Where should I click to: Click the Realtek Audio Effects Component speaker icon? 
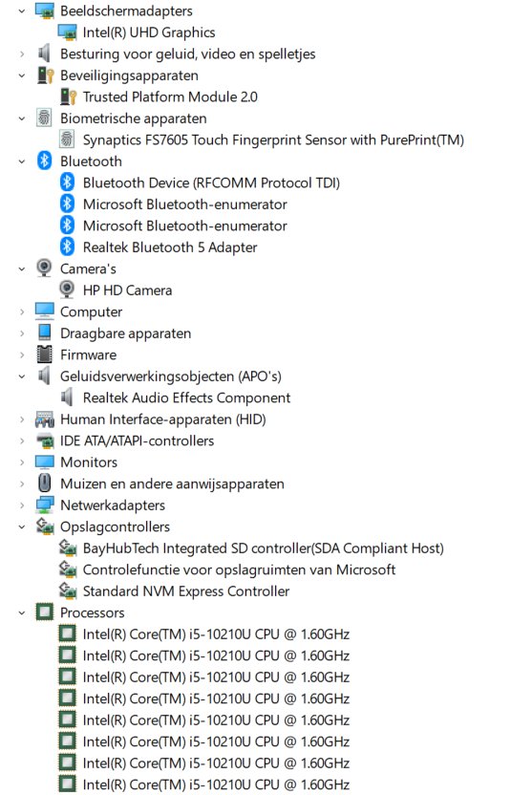67,397
